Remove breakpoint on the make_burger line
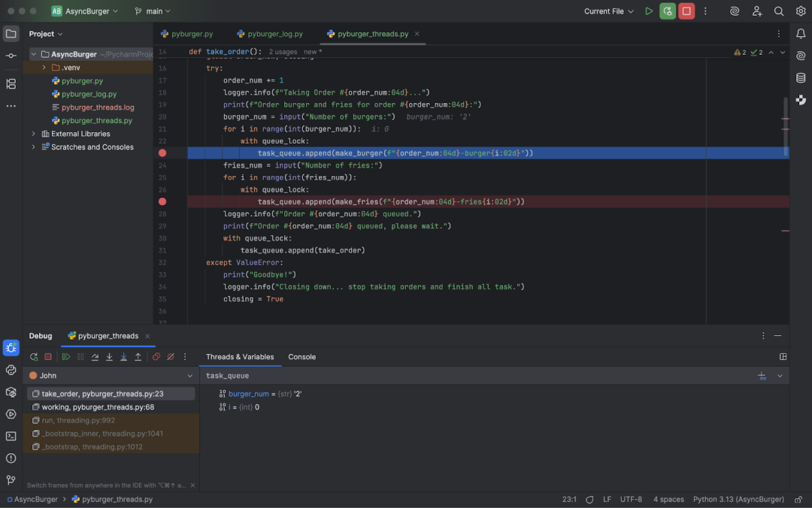The height and width of the screenshot is (508, 812). pyautogui.click(x=162, y=153)
